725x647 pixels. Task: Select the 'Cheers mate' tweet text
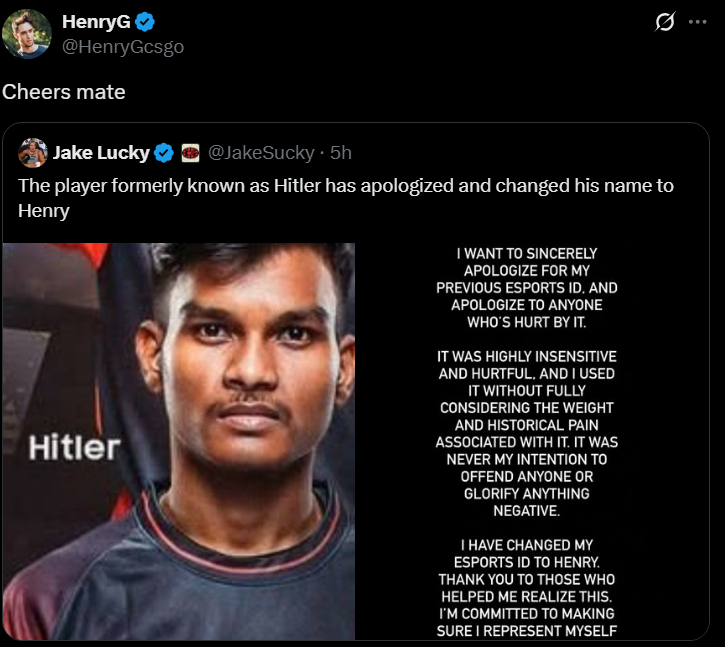click(x=64, y=92)
